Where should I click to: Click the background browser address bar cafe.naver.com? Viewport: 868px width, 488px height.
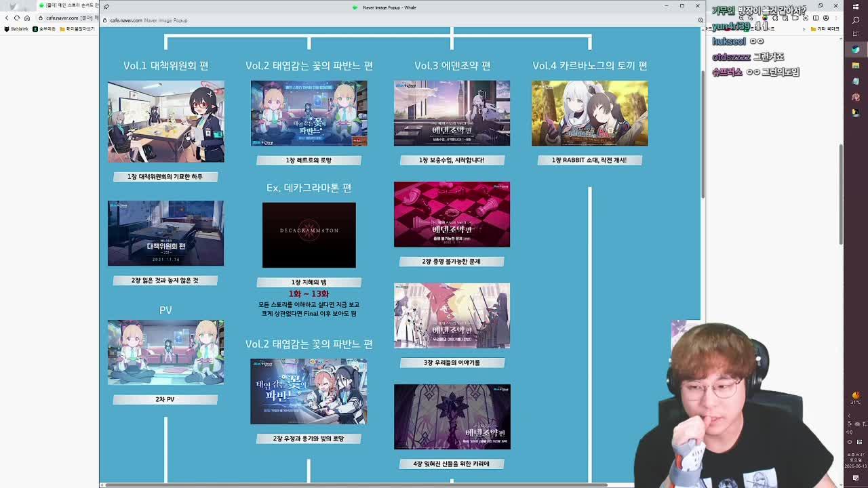68,18
